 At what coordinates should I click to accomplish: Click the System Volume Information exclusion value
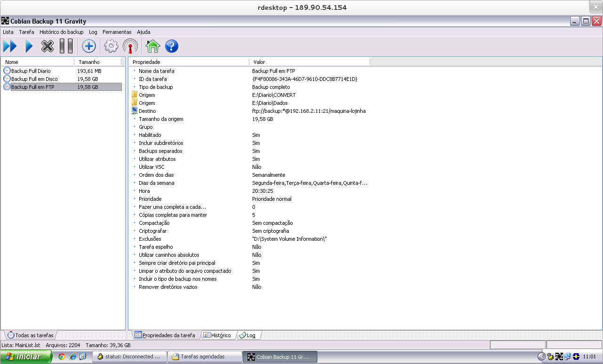[289, 239]
